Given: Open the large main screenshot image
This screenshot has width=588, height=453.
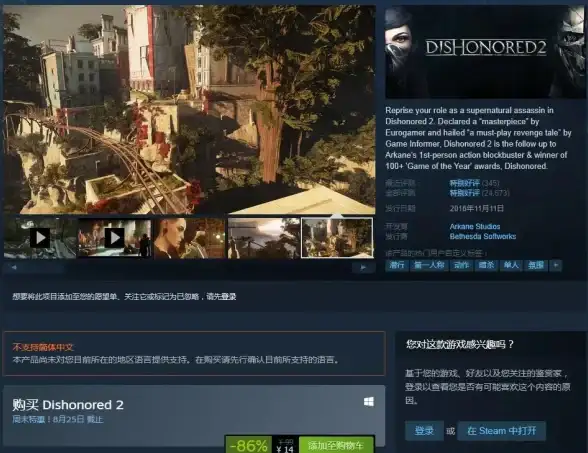Looking at the screenshot, I should pyautogui.click(x=189, y=109).
